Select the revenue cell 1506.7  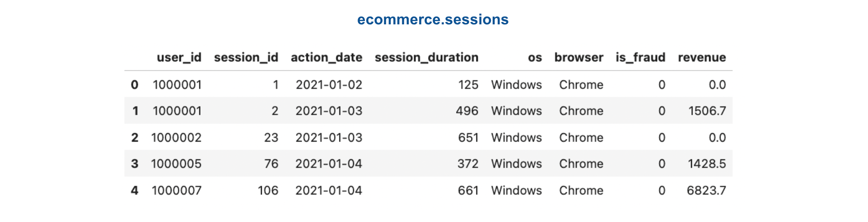point(707,111)
